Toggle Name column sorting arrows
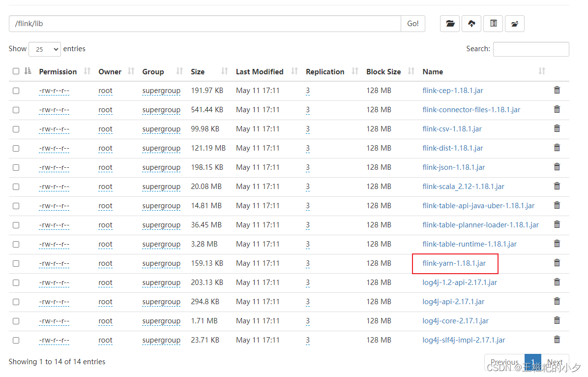This screenshot has width=588, height=377. tap(541, 71)
